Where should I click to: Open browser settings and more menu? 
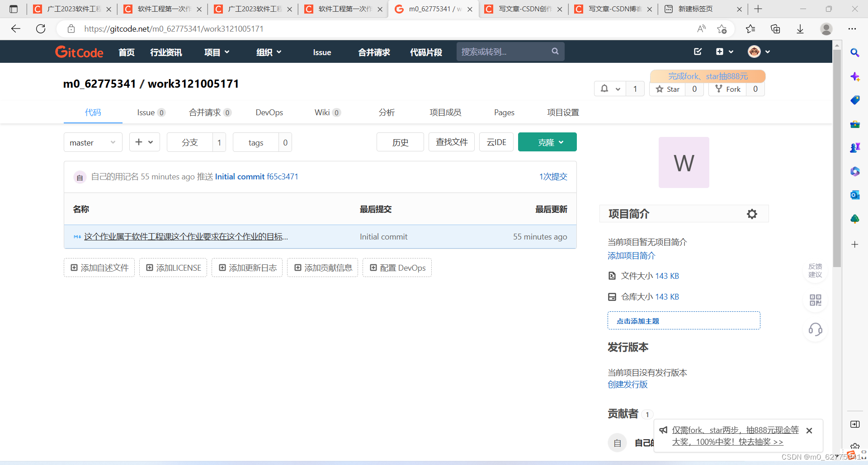point(852,29)
